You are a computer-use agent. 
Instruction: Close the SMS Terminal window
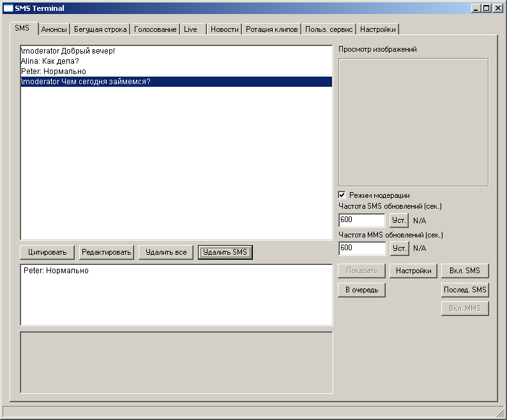[498, 8]
